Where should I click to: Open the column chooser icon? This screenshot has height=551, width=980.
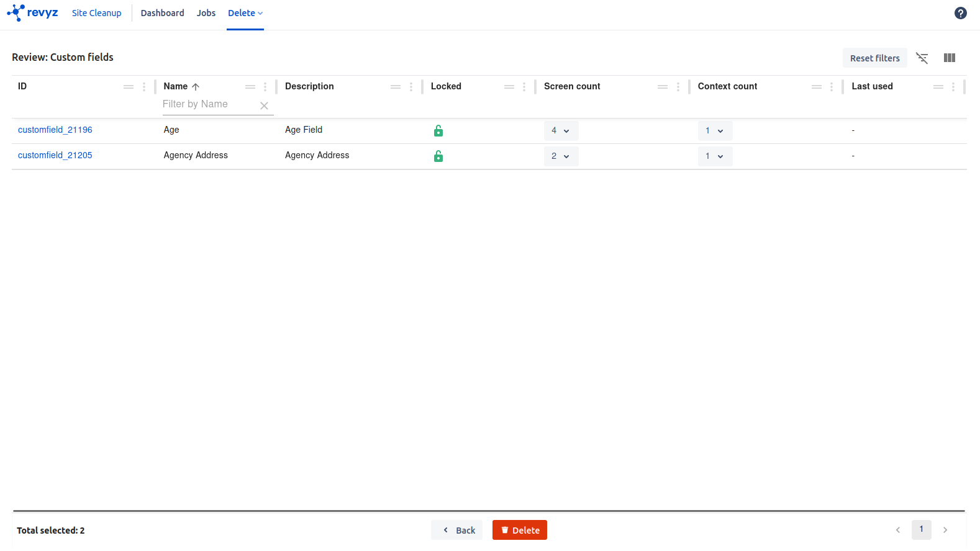click(949, 58)
